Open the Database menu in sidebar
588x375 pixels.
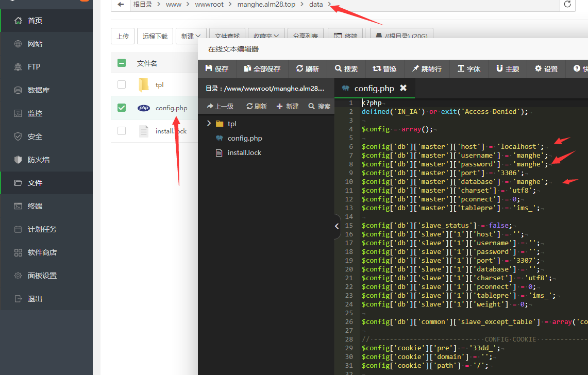(39, 90)
